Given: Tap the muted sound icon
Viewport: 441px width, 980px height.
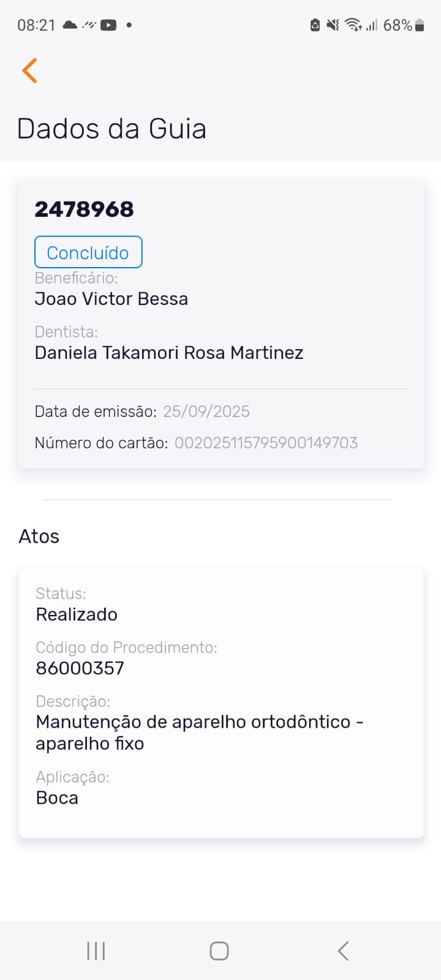Looking at the screenshot, I should [333, 25].
